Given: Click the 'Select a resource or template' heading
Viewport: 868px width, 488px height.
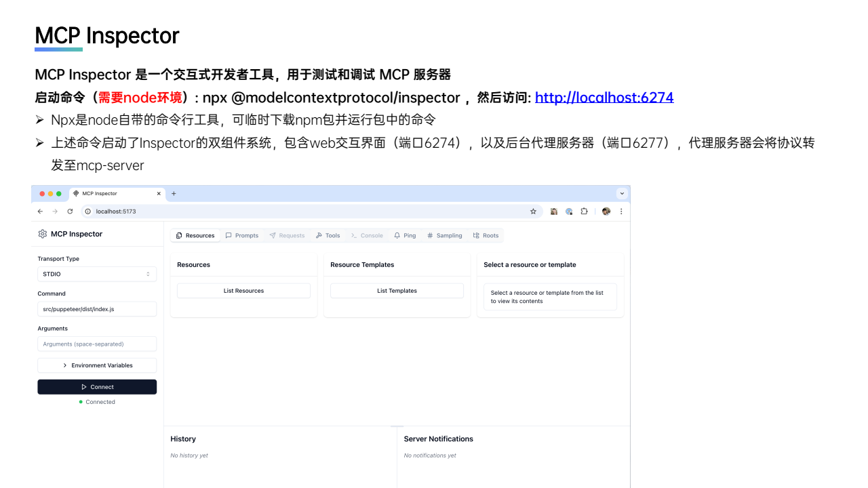Looking at the screenshot, I should tap(530, 265).
